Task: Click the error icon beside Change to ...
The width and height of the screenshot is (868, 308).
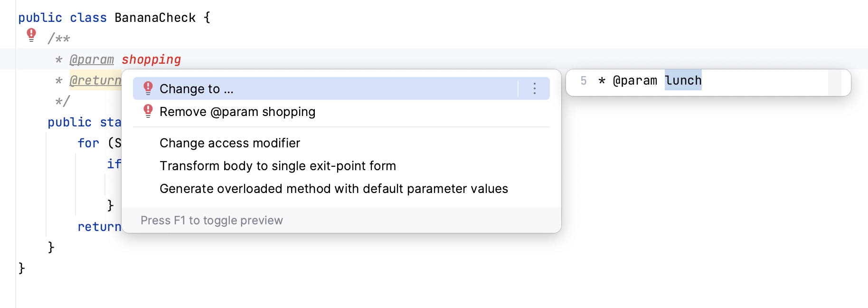Action: tap(148, 88)
